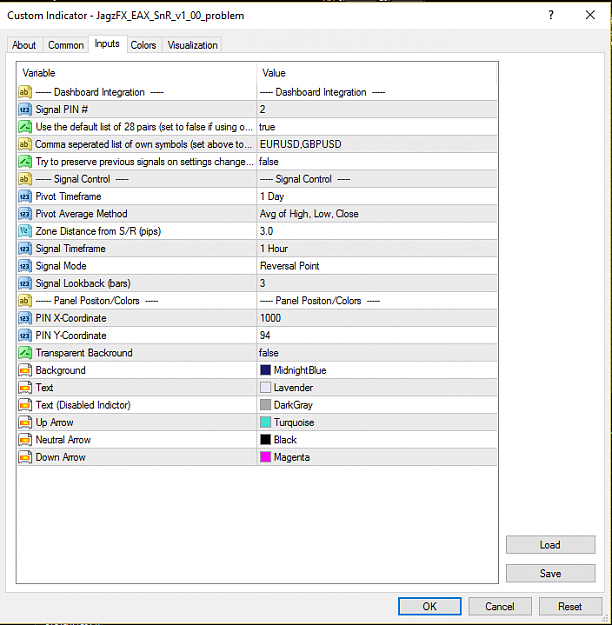Click the color icon beside Up Arrow
Viewport: 612px width, 625px height.
tap(25, 422)
